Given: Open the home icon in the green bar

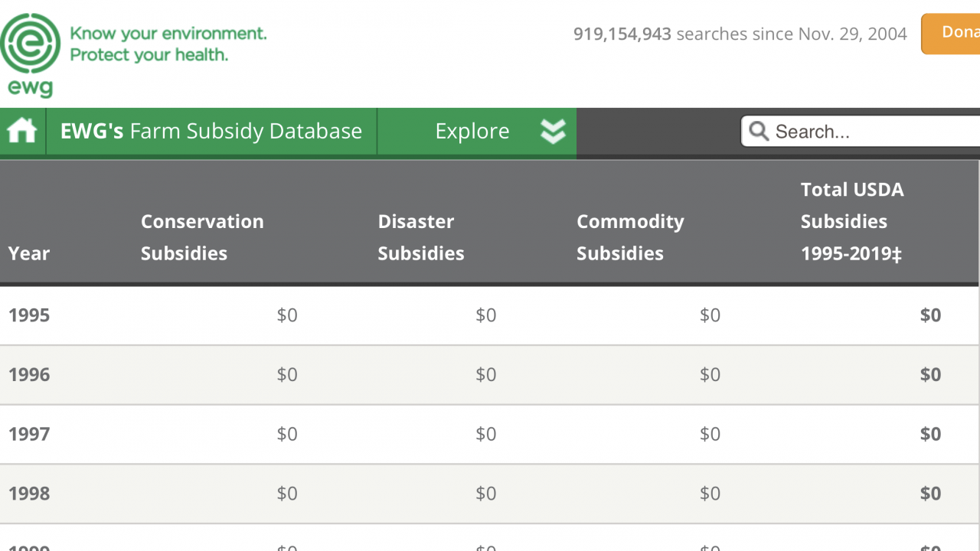Looking at the screenshot, I should point(22,132).
